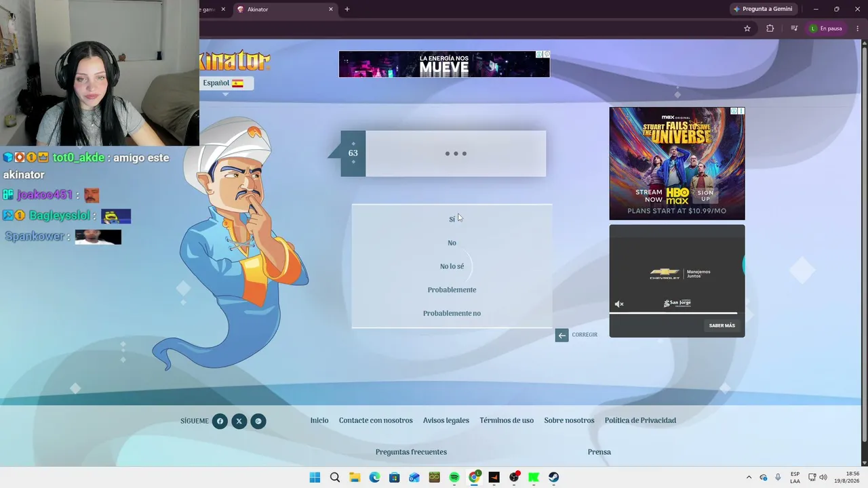Open Steam from the taskbar
Screen dimensions: 868x488
coord(554,477)
